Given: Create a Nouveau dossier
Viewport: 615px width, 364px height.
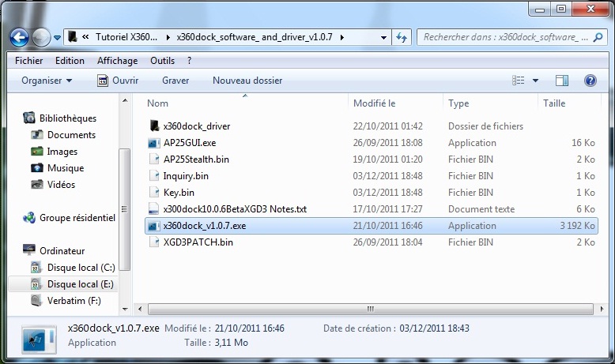Looking at the screenshot, I should [247, 81].
